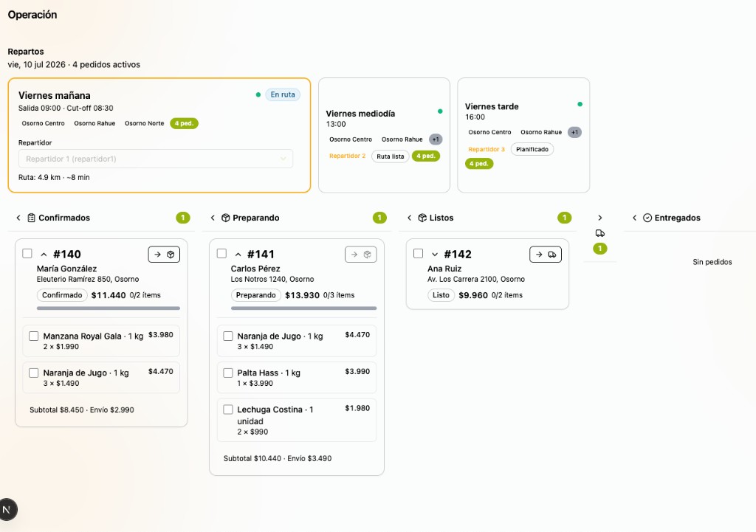The image size is (756, 532).
Task: Open the Repartidor 1 dropdown
Action: point(156,159)
